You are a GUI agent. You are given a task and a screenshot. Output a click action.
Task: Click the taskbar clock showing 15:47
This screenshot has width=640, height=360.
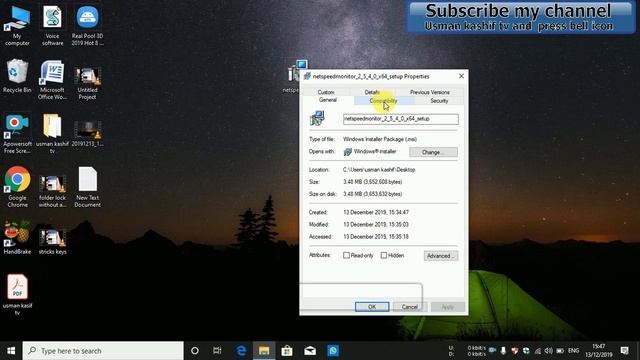pos(598,351)
